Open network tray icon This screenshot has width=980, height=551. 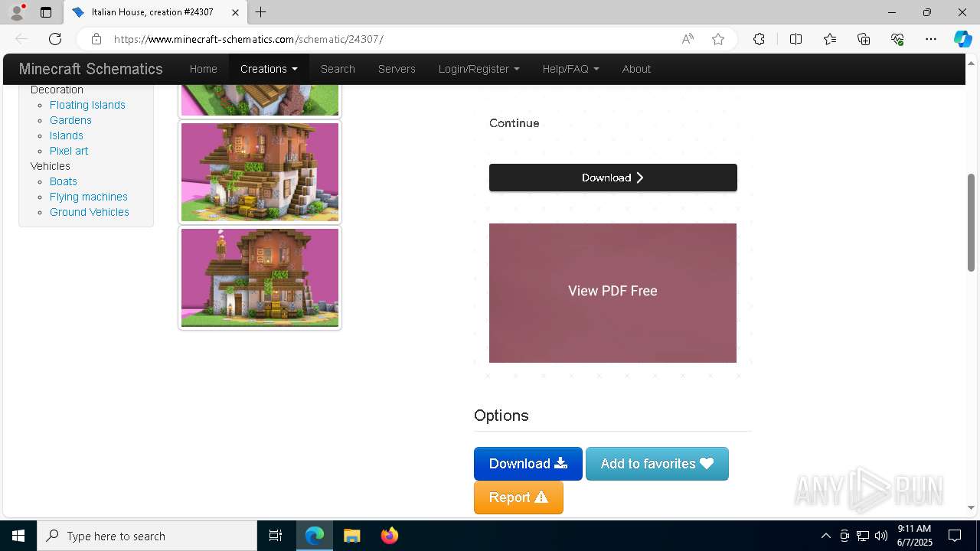coord(863,536)
